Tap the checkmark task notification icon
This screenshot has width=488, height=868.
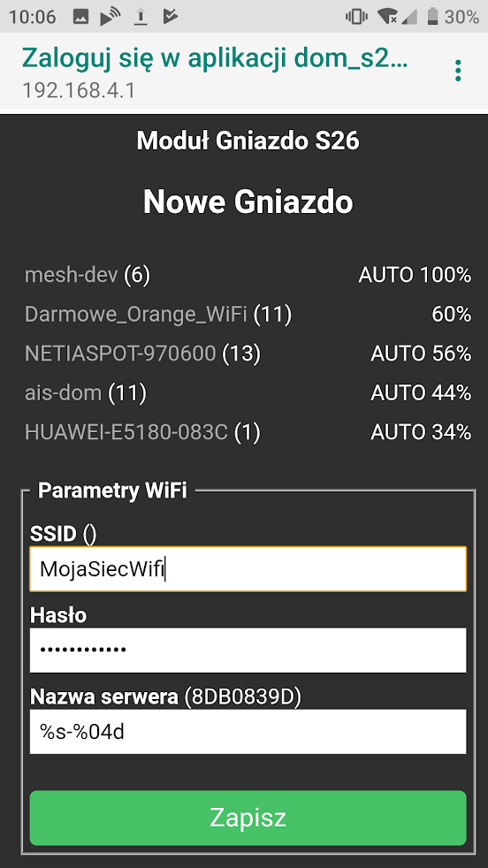(x=170, y=17)
